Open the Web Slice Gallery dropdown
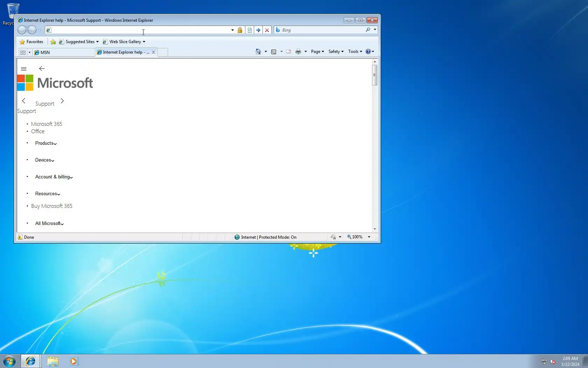 point(124,42)
